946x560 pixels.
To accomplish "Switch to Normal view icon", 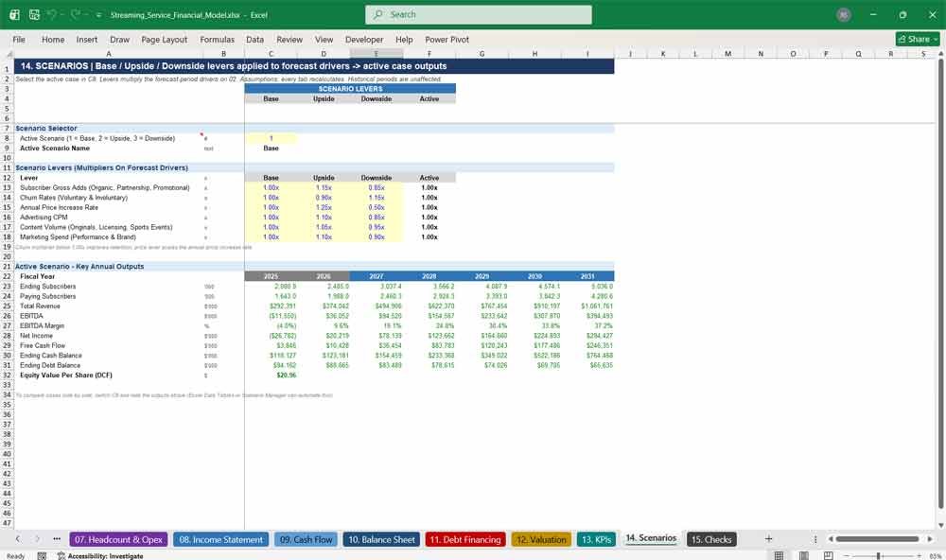I will (x=779, y=555).
